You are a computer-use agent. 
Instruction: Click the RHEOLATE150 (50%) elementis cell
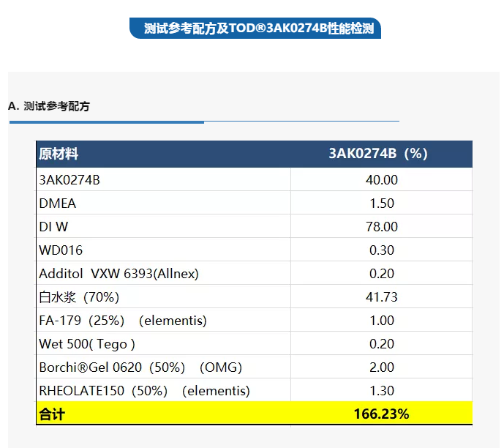144,391
